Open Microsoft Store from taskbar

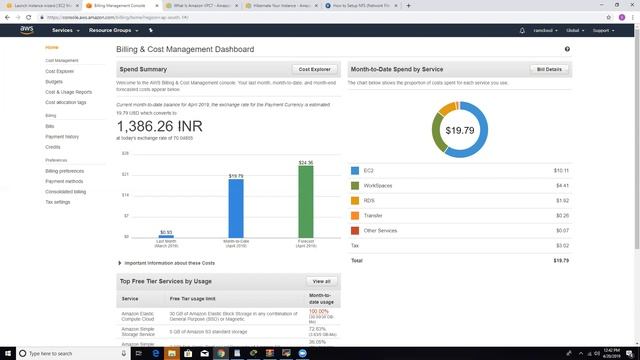click(188, 353)
